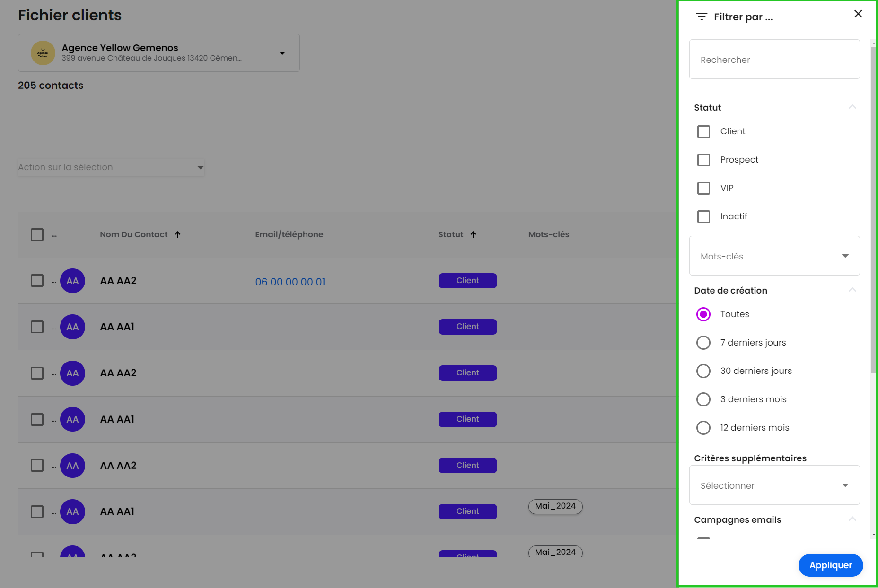Click the phone number 06 00 00 00 01

click(x=290, y=282)
